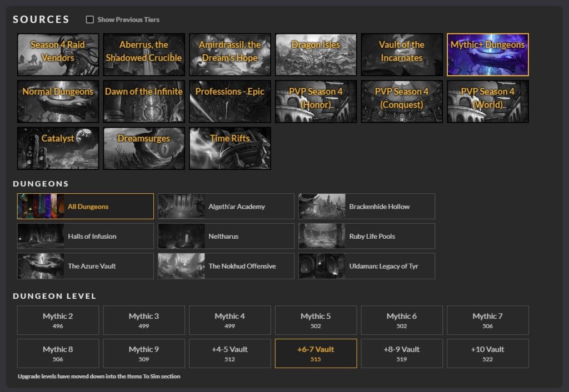Enable the Show Previous Tiers checkbox

89,19
